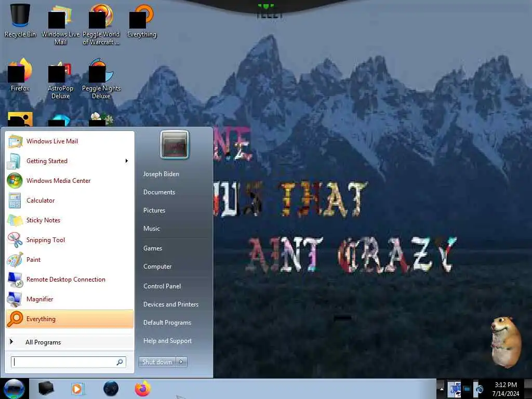Viewport: 532px width, 399px height.
Task: Open Windows Media Player on taskbar
Action: pyautogui.click(x=78, y=389)
